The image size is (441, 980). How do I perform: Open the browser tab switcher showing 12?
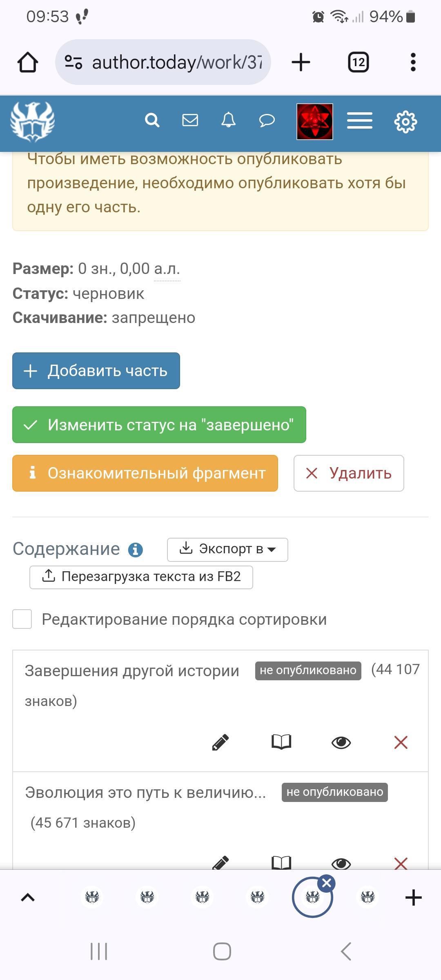point(358,62)
